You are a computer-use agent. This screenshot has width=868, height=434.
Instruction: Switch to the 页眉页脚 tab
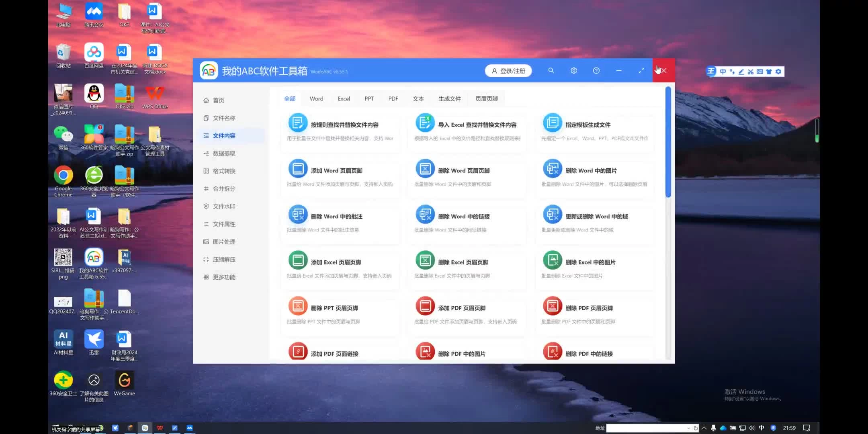486,99
